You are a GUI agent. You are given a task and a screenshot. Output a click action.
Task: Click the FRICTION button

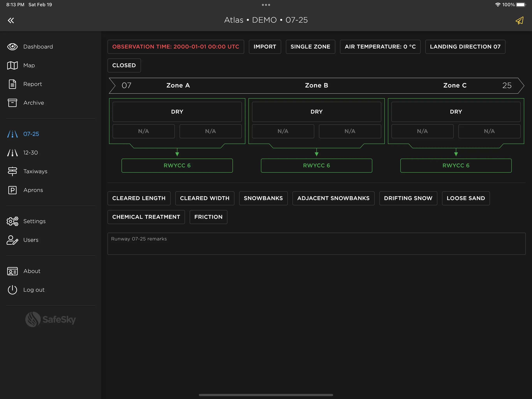click(208, 217)
